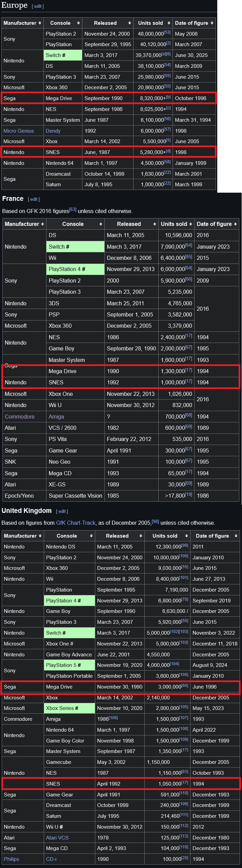Open reference [101] on UK Wii row
The height and width of the screenshot is (868, 242).
click(x=184, y=578)
